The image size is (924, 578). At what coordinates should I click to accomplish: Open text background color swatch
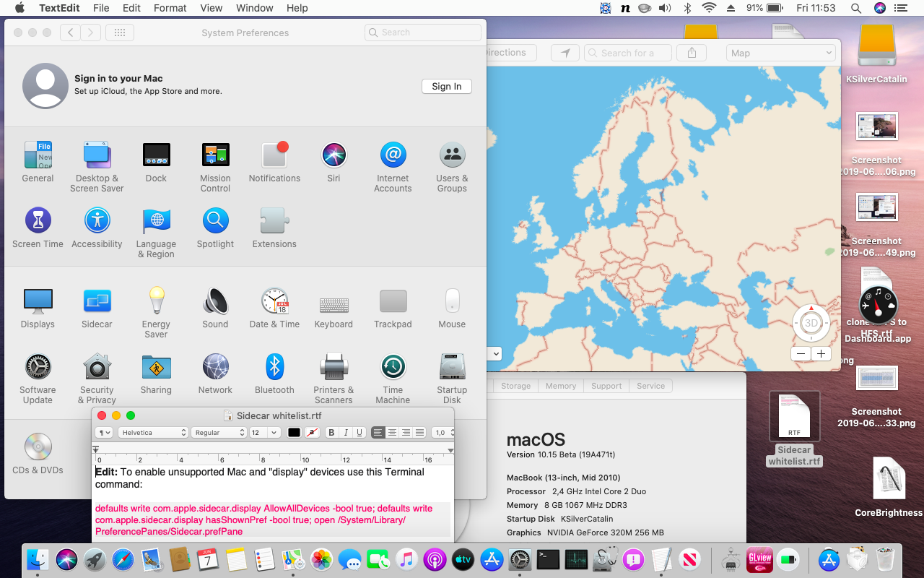pos(313,433)
